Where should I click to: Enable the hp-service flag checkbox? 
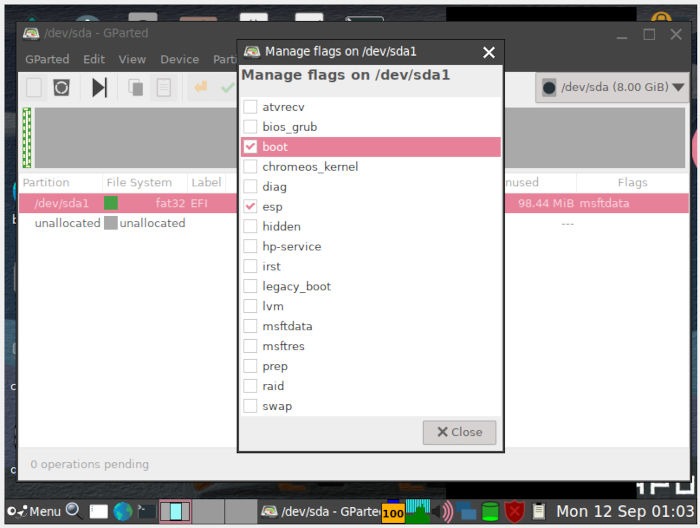(x=250, y=246)
